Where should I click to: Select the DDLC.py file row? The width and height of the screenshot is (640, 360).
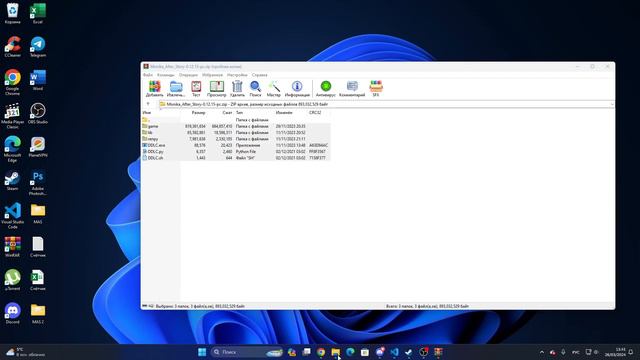236,151
